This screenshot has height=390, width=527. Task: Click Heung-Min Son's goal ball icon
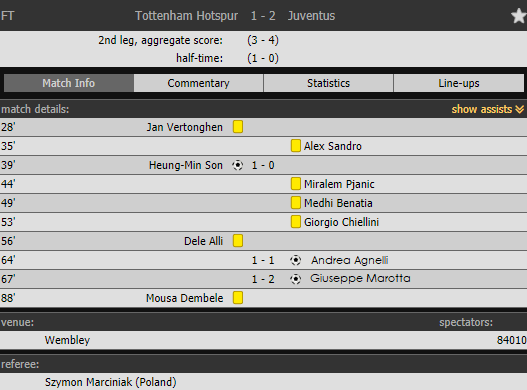pyautogui.click(x=238, y=165)
